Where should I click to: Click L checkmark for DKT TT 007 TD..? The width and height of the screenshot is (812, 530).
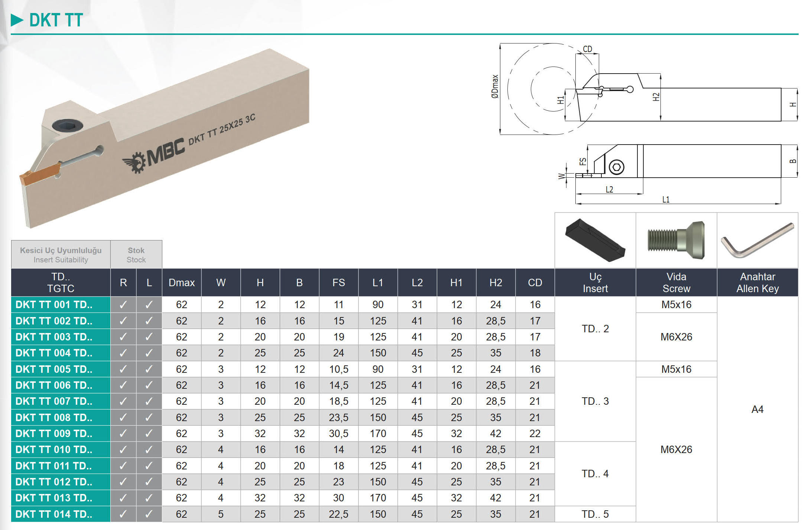[149, 401]
